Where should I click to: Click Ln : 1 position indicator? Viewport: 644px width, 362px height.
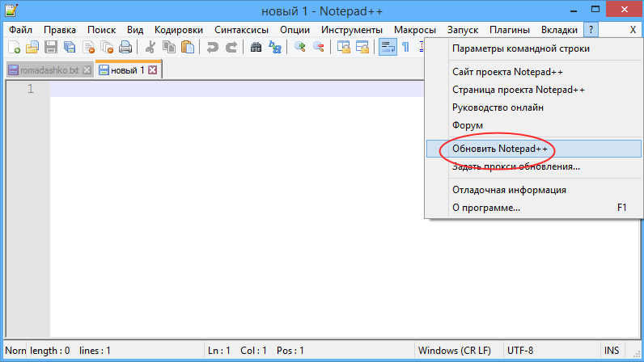[x=219, y=351]
